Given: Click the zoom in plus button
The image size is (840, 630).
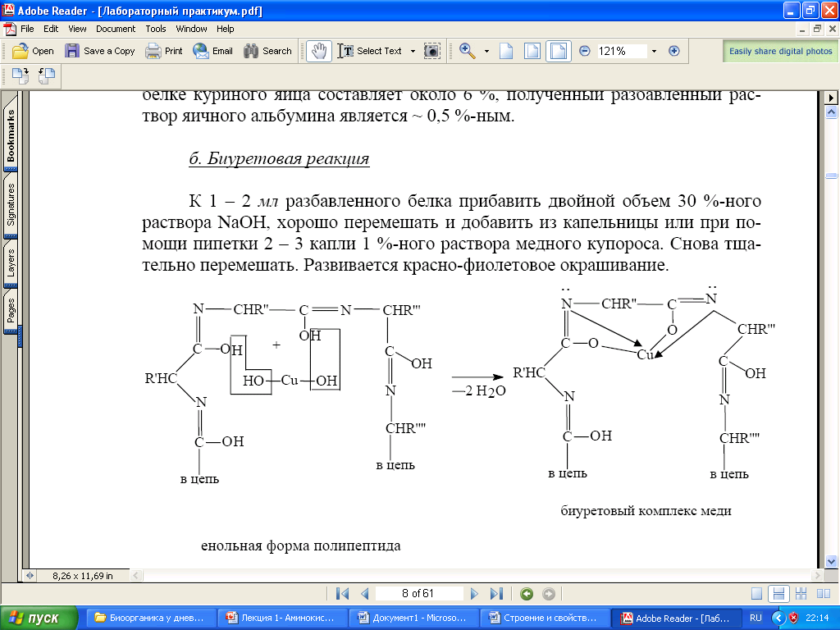Looking at the screenshot, I should tap(674, 51).
